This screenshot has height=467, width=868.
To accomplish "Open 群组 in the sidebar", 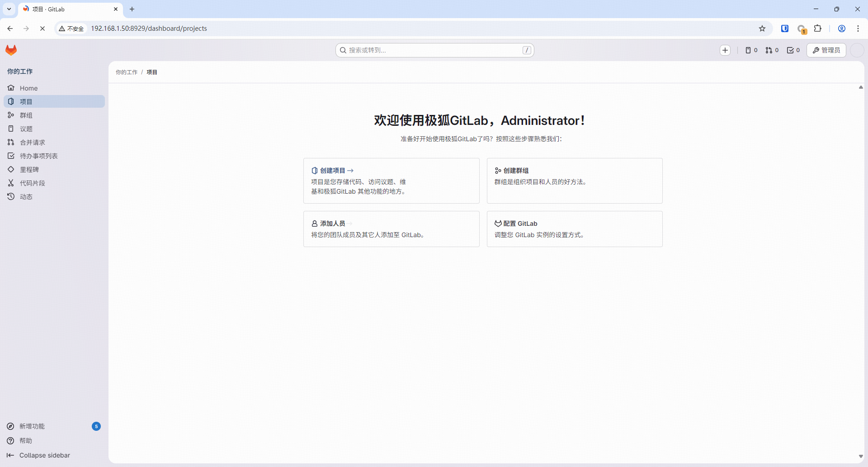I will click(x=54, y=115).
